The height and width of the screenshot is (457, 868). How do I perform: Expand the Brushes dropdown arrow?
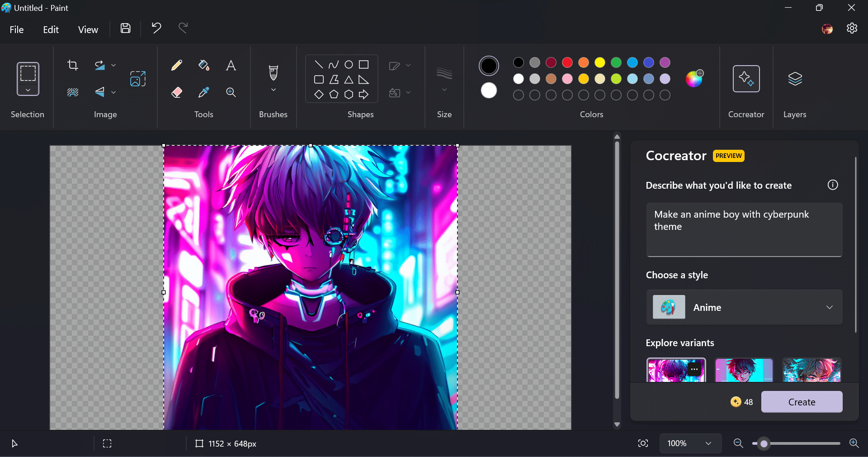coord(273,90)
